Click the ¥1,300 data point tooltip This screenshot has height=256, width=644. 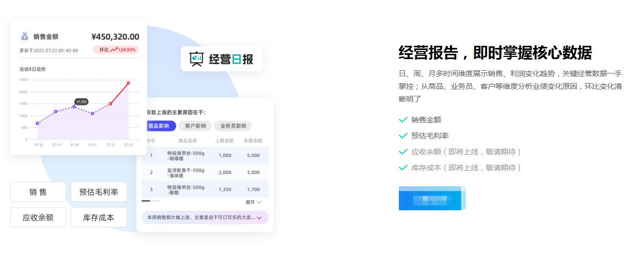[81, 102]
